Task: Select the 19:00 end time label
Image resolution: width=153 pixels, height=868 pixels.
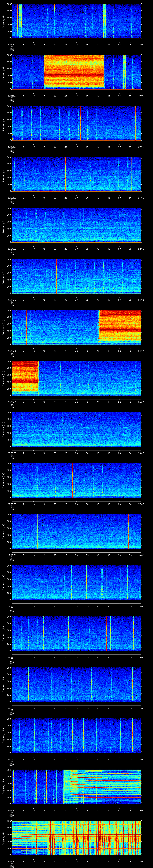Action: pyautogui.click(x=141, y=96)
